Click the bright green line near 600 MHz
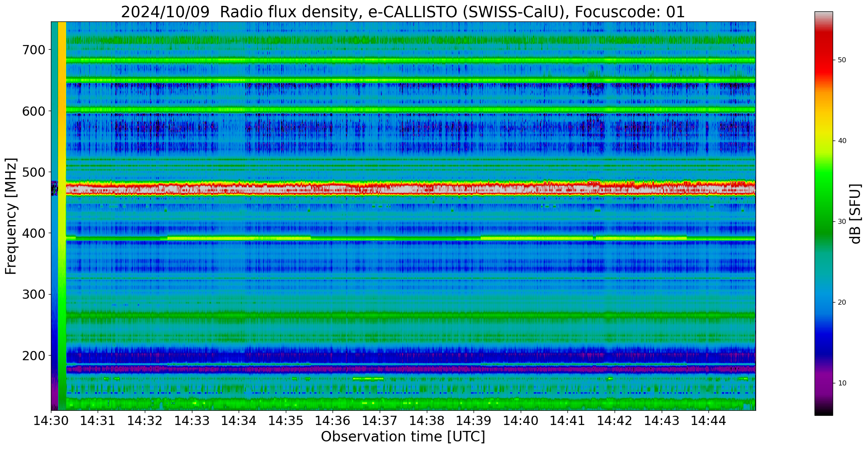Screen dimensions: 868x449 tap(410, 110)
